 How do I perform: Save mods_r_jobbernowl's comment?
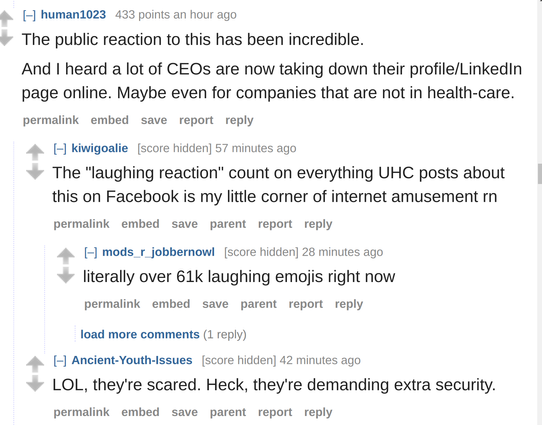point(215,304)
